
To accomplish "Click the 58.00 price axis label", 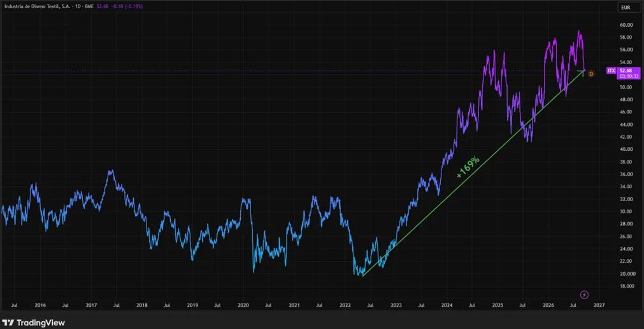I will coord(626,38).
